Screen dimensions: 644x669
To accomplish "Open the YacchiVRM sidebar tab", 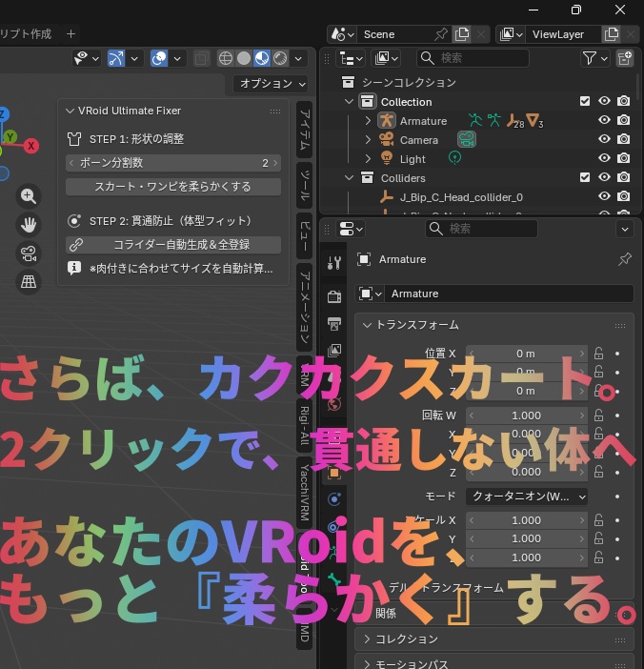I will [x=304, y=492].
